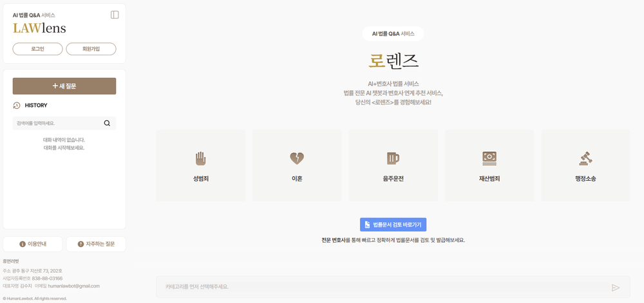Focus the chat message input field
The width and height of the screenshot is (644, 303).
coord(383,287)
